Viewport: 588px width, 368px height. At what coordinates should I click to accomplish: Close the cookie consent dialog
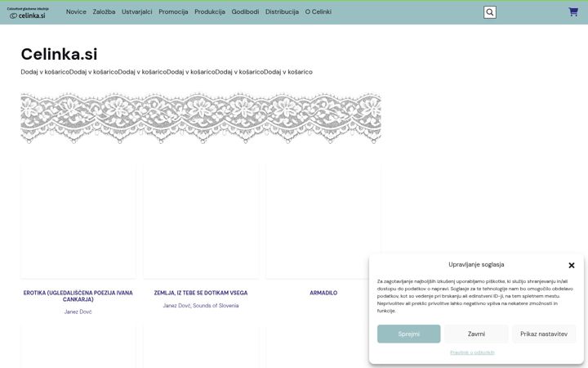pos(572,265)
